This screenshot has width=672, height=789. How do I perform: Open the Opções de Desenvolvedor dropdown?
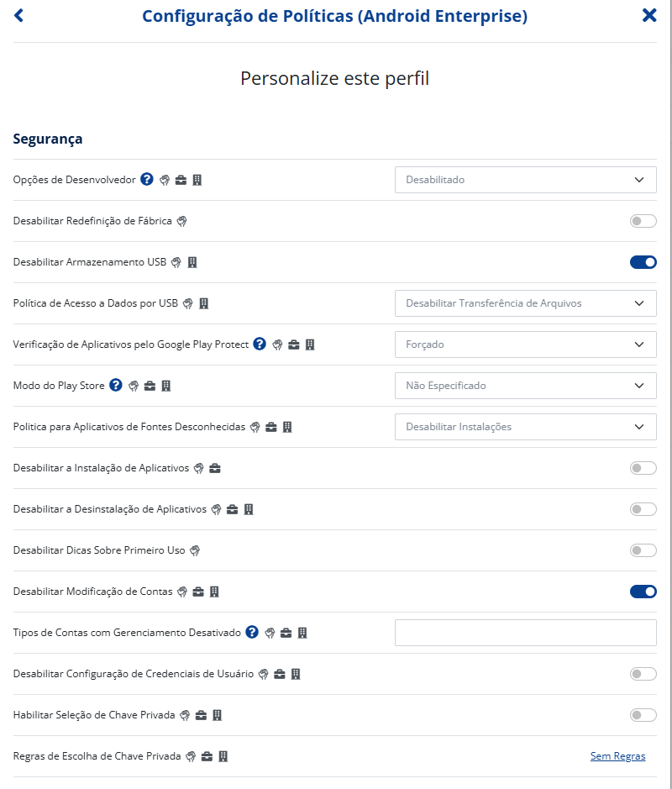(525, 180)
